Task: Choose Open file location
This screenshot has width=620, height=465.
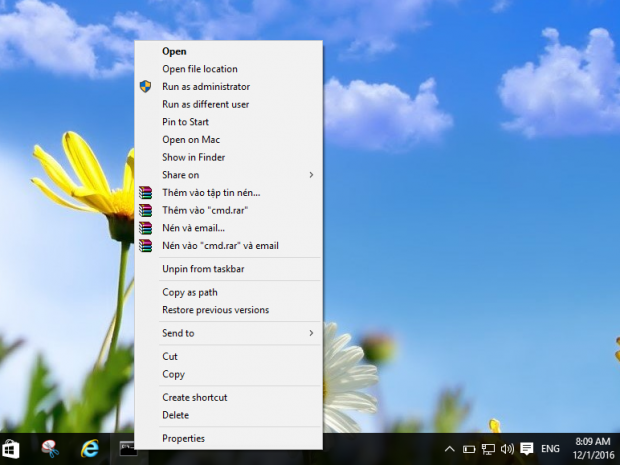Action: point(200,69)
